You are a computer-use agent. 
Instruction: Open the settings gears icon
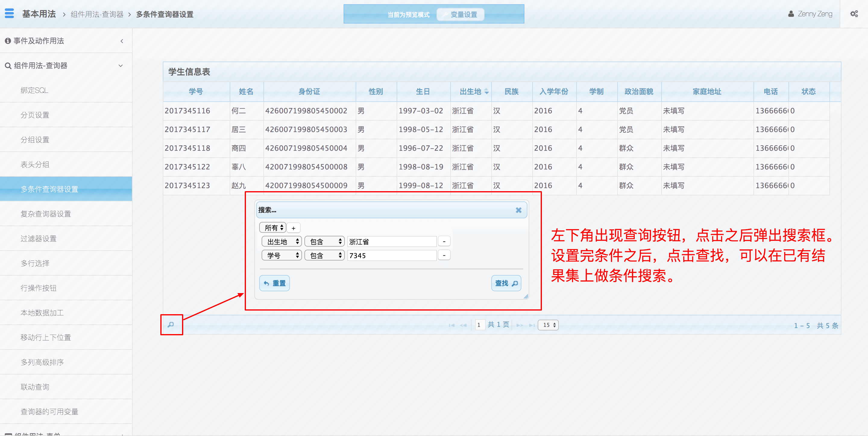point(854,14)
